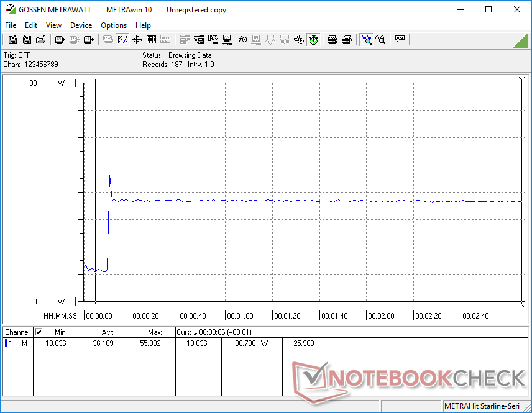Click the Min: column header

61,332
